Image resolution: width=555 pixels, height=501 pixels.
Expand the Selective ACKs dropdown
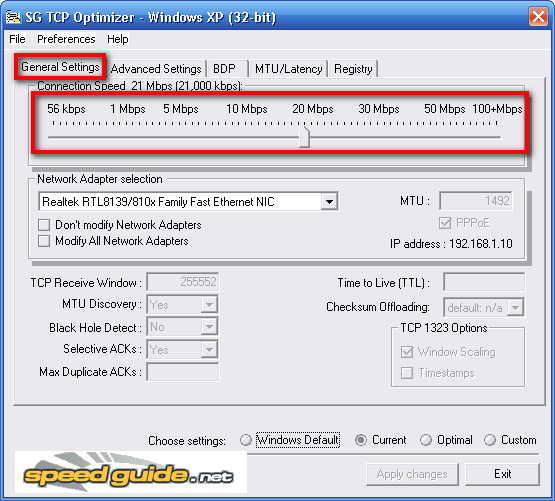tap(209, 350)
